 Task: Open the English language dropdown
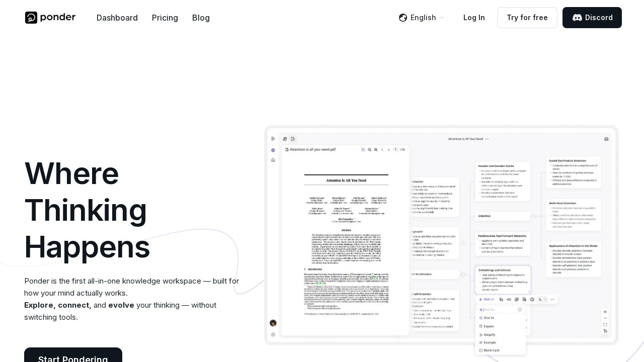(422, 18)
